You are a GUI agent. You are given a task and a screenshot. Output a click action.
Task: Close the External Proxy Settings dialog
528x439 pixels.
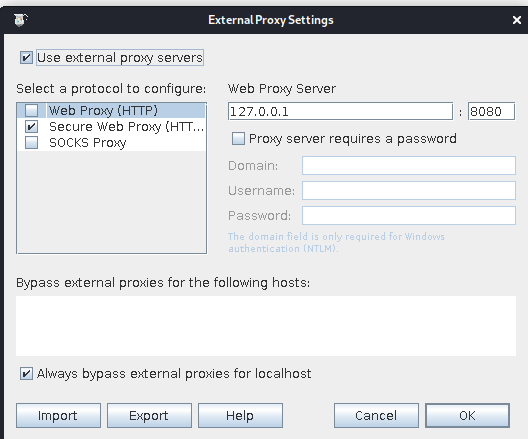point(517,20)
